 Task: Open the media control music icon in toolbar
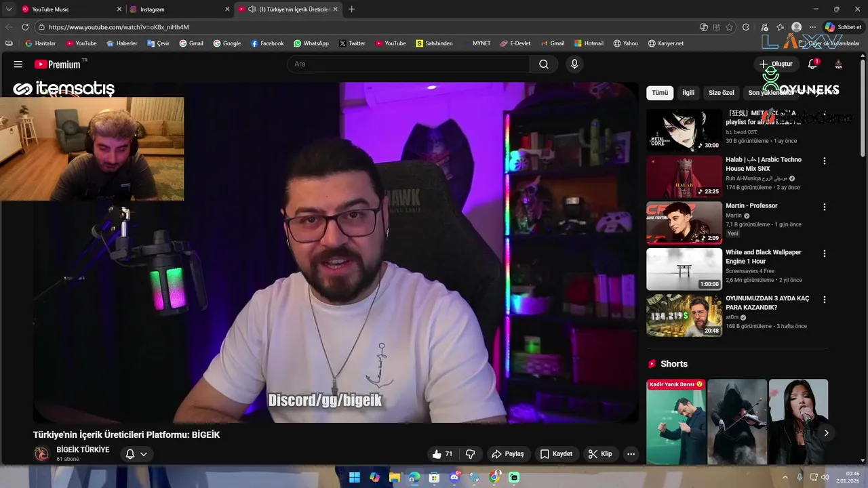point(764,27)
